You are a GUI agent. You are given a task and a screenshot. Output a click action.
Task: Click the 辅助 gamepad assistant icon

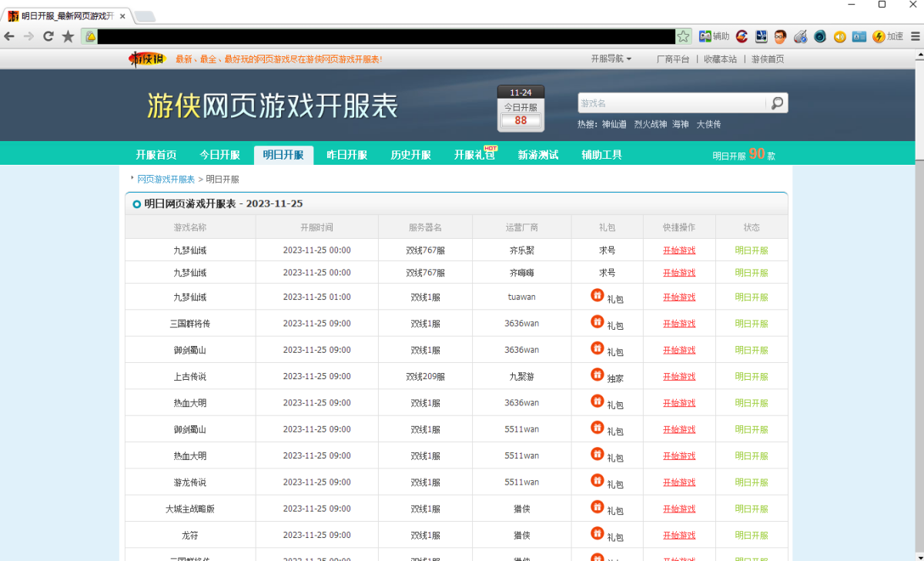click(x=705, y=36)
